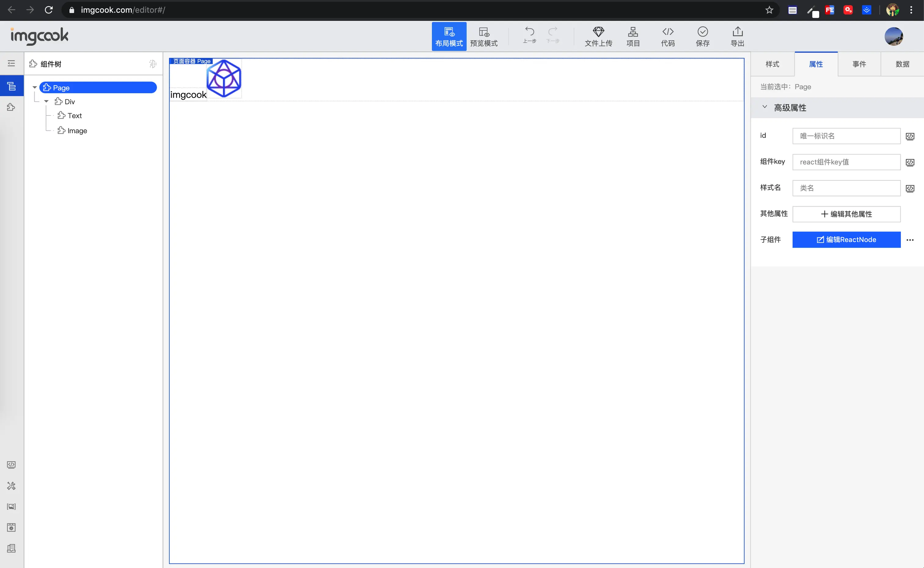Toggle the sidebar collapse hamburger icon

click(11, 64)
